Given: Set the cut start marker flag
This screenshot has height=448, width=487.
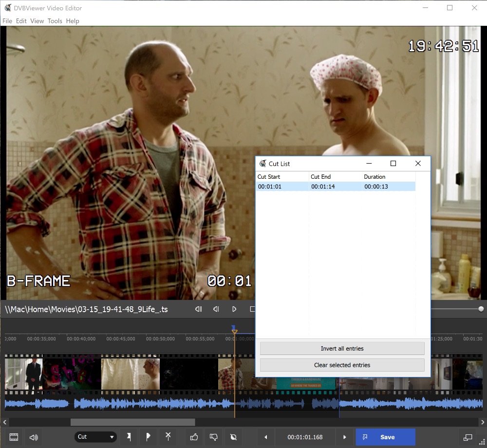Looking at the screenshot, I should point(129,437).
